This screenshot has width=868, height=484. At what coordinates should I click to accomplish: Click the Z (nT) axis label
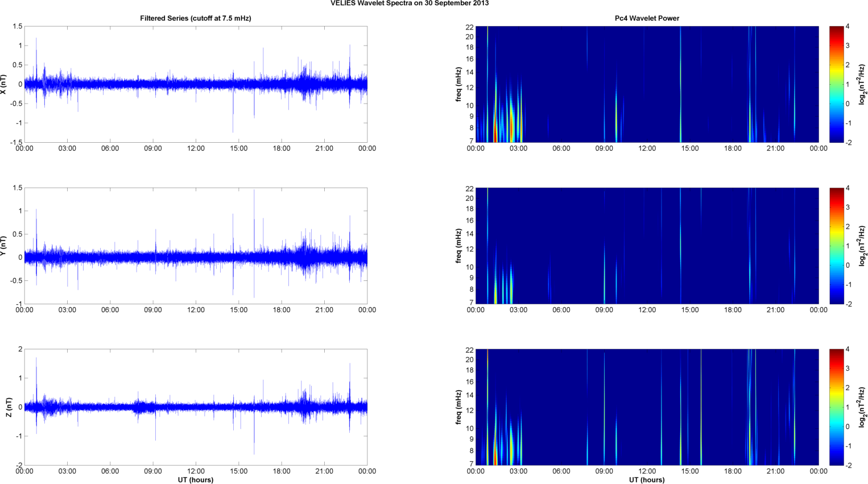[8, 407]
